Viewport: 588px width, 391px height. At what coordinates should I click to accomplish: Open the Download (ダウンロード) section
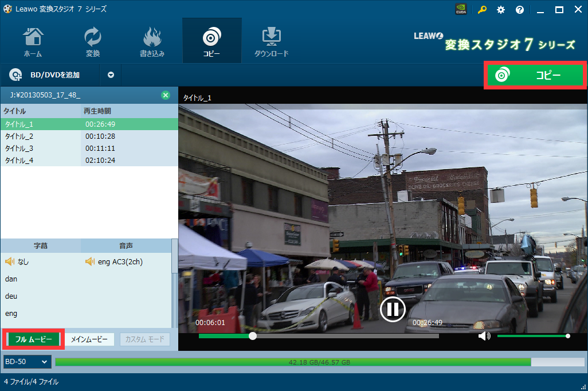(x=271, y=41)
